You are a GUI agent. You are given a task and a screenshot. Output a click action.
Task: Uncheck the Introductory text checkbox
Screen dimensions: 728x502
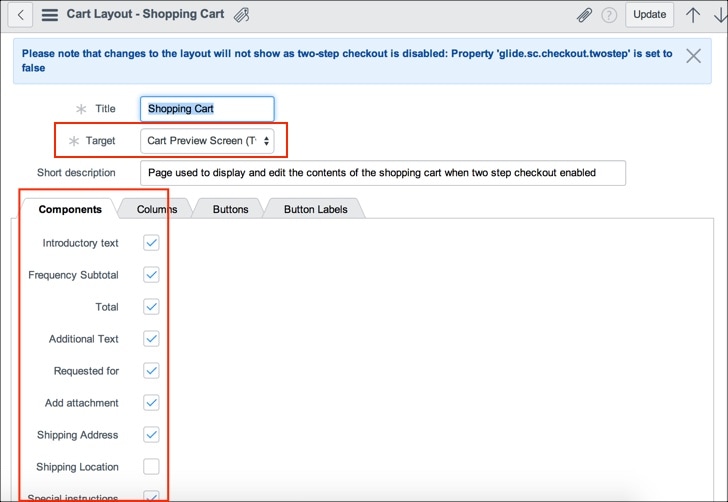point(151,242)
